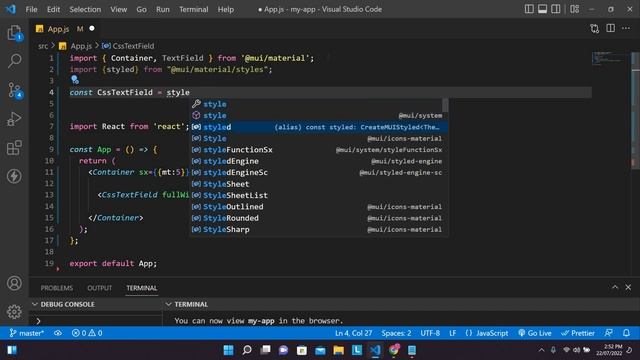This screenshot has height=360, width=640.
Task: Switch to the OUTPUT panel tab
Action: pos(100,288)
